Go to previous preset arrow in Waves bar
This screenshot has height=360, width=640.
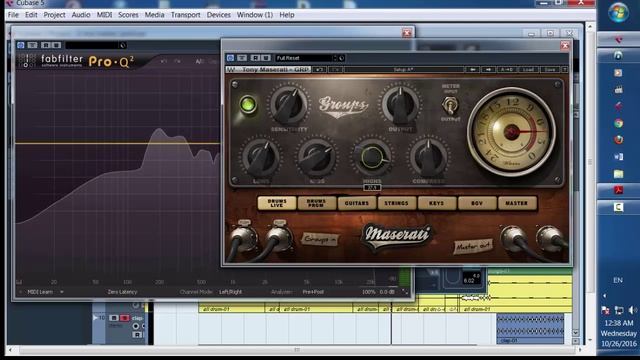tap(472, 69)
